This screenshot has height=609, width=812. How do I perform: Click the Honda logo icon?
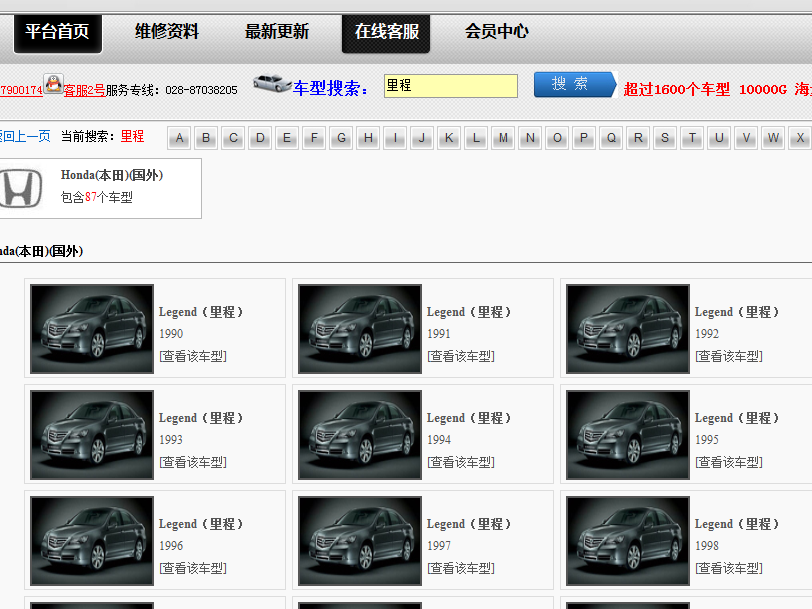pos(21,188)
